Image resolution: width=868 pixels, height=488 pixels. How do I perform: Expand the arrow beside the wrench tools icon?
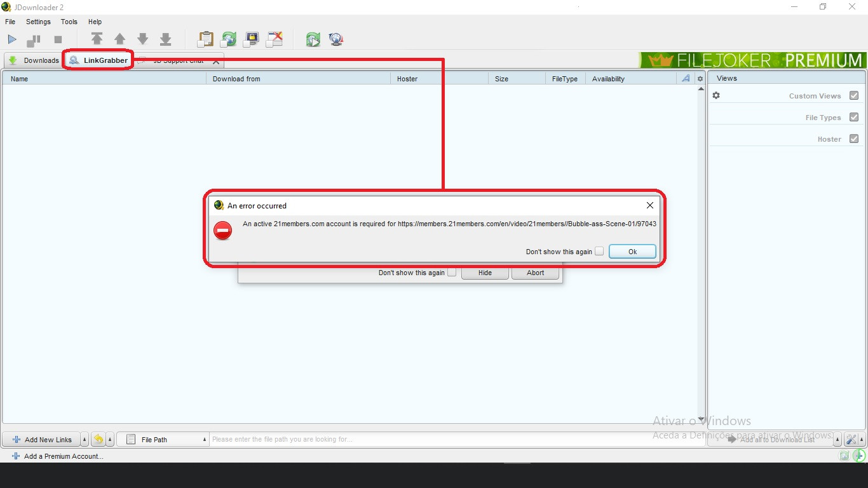click(x=862, y=440)
